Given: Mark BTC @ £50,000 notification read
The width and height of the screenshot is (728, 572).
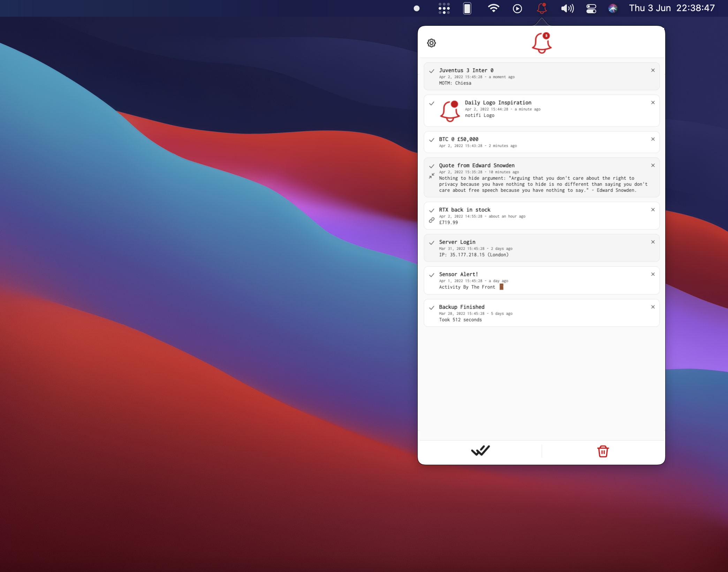Looking at the screenshot, I should click(x=432, y=140).
